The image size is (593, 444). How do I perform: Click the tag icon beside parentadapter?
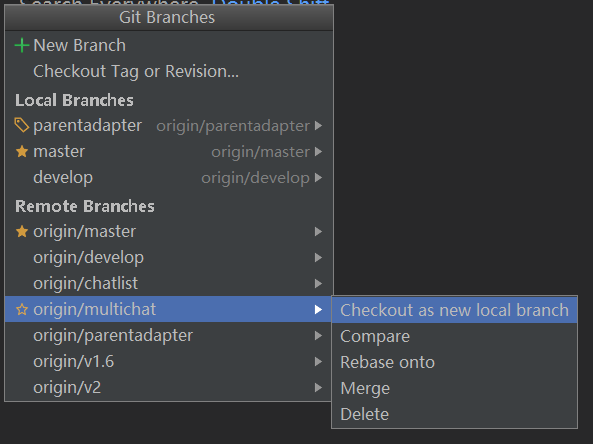(x=22, y=125)
